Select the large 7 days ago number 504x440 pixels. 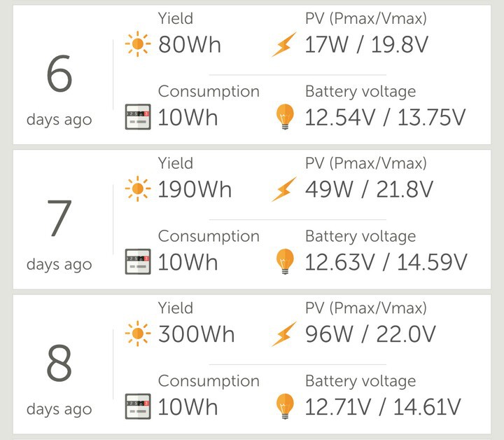click(59, 218)
